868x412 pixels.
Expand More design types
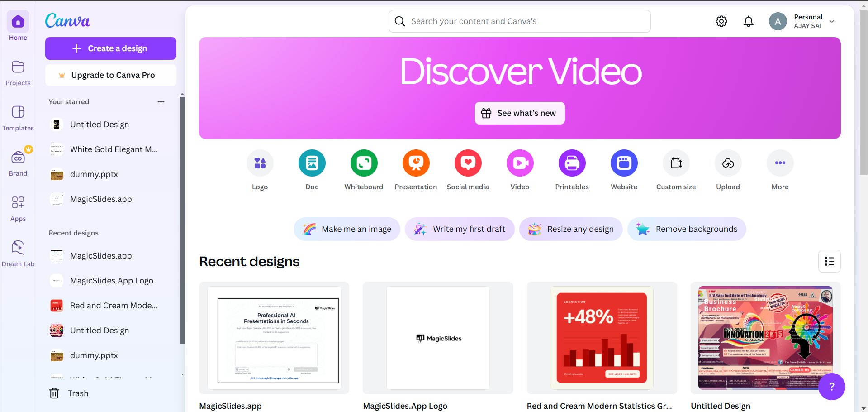pos(780,163)
